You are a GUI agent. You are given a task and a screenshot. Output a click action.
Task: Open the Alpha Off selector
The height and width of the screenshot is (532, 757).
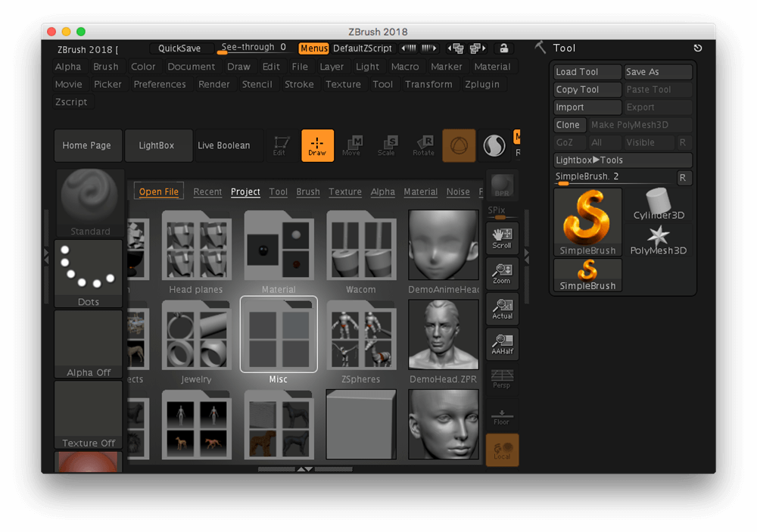(89, 344)
